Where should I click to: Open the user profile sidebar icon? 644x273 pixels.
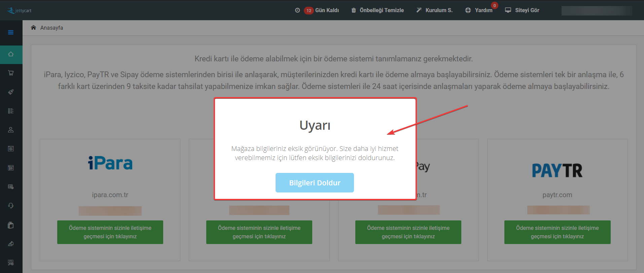(11, 130)
